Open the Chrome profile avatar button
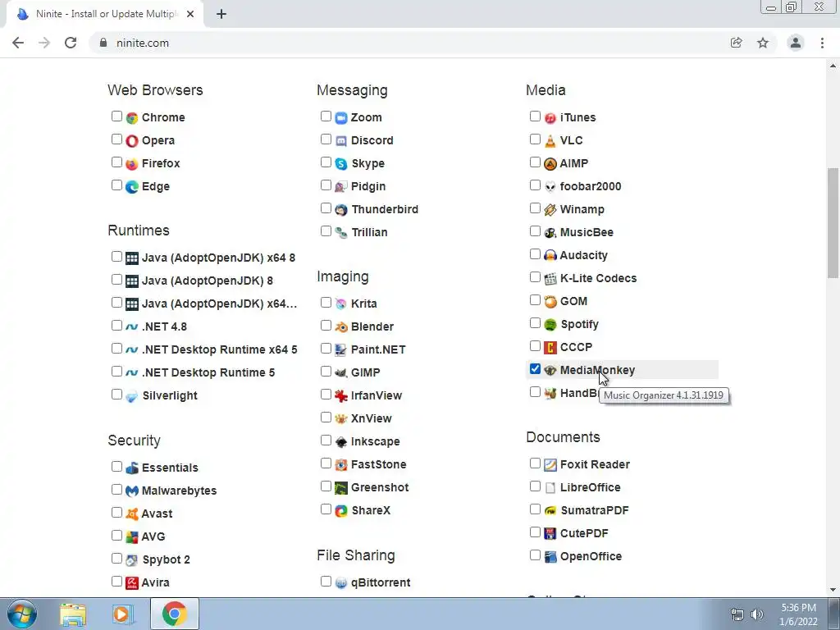This screenshot has width=840, height=630. click(796, 43)
